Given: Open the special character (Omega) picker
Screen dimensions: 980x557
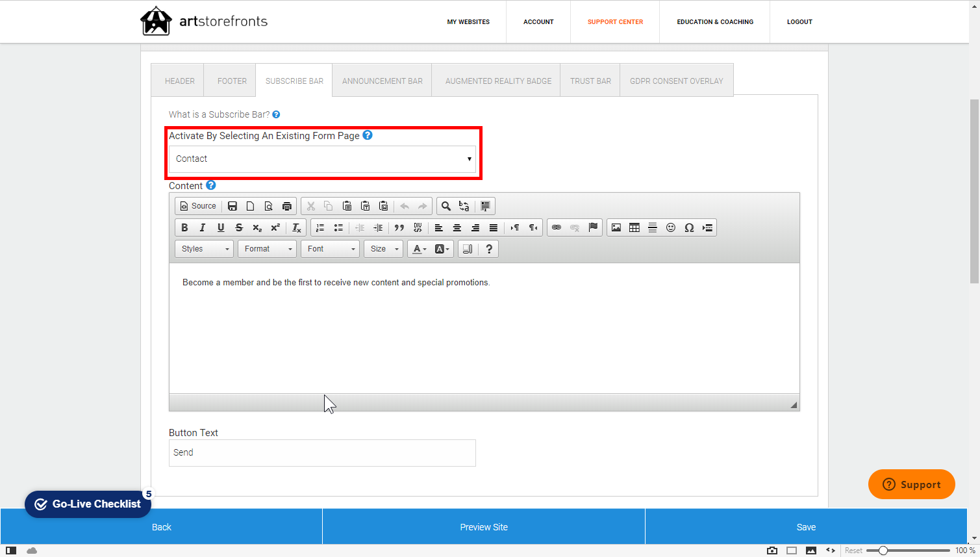Looking at the screenshot, I should [689, 227].
